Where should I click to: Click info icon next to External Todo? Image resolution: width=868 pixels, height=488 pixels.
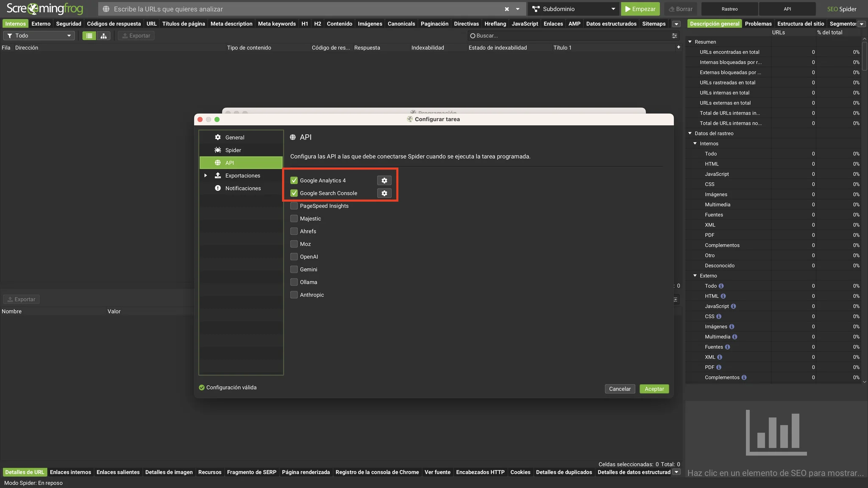tap(721, 286)
